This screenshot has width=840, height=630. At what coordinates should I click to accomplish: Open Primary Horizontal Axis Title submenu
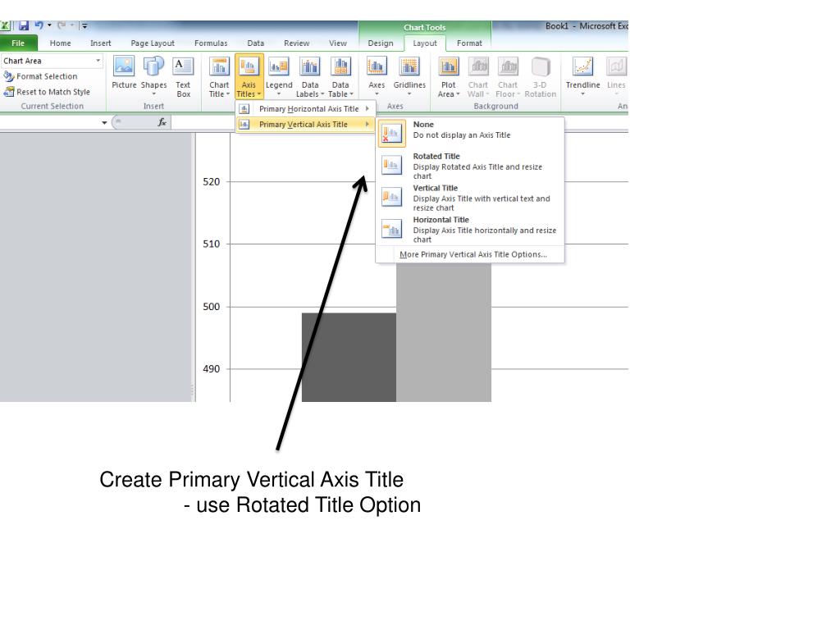pyautogui.click(x=304, y=109)
